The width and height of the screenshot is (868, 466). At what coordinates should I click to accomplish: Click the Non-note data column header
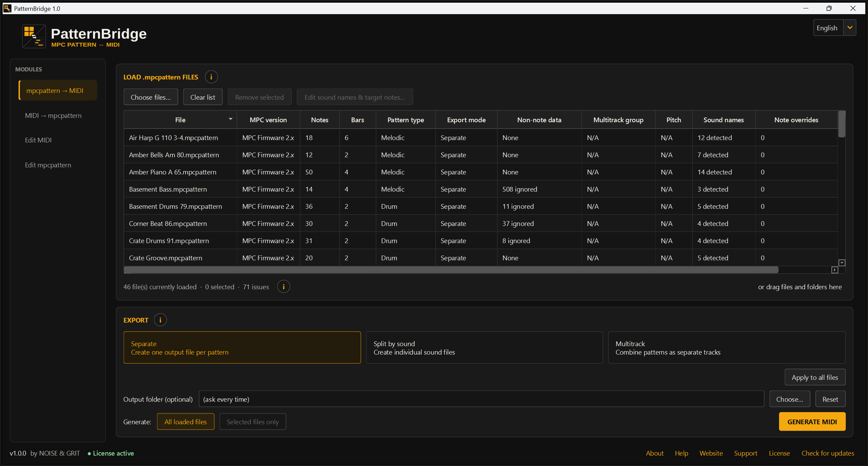point(539,120)
